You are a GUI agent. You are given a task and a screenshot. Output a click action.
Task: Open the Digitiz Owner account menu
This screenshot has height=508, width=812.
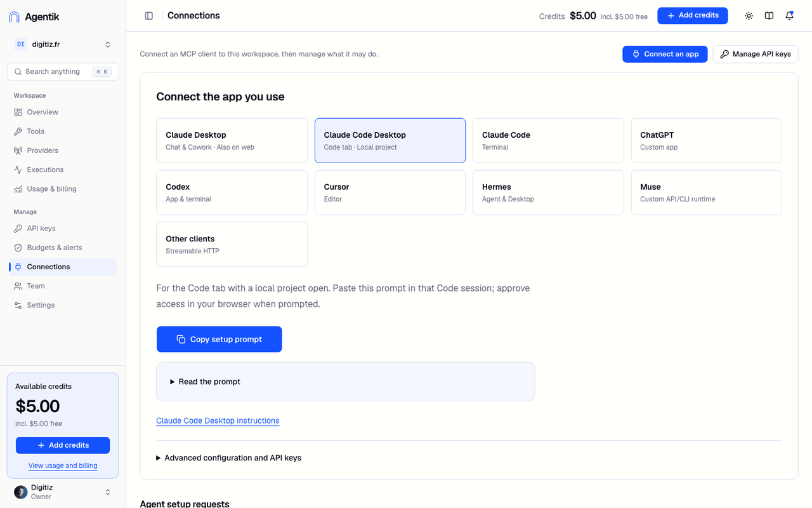[x=63, y=492]
